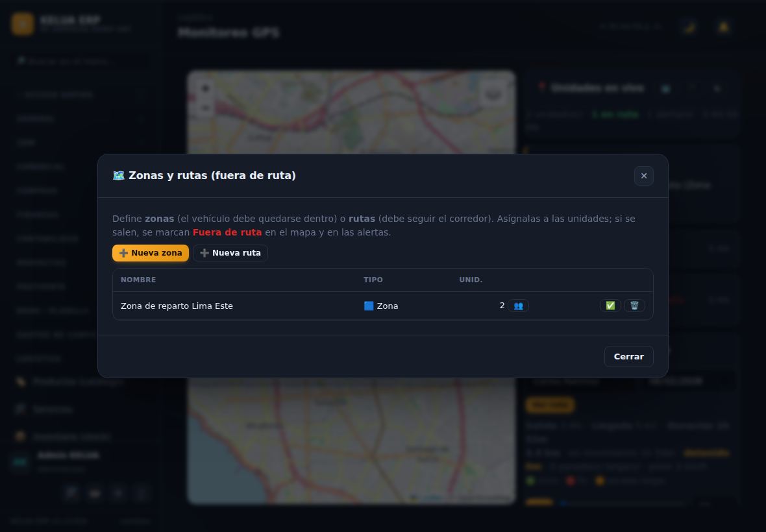Toggle the green checkmark for Zona de reparto Lima Este
This screenshot has width=766, height=532.
pos(610,306)
